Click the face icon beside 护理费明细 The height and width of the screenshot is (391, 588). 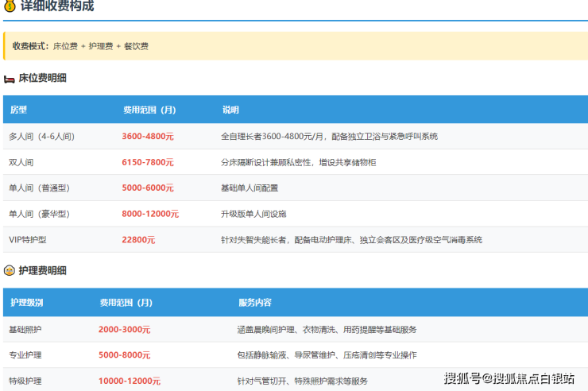[10, 270]
